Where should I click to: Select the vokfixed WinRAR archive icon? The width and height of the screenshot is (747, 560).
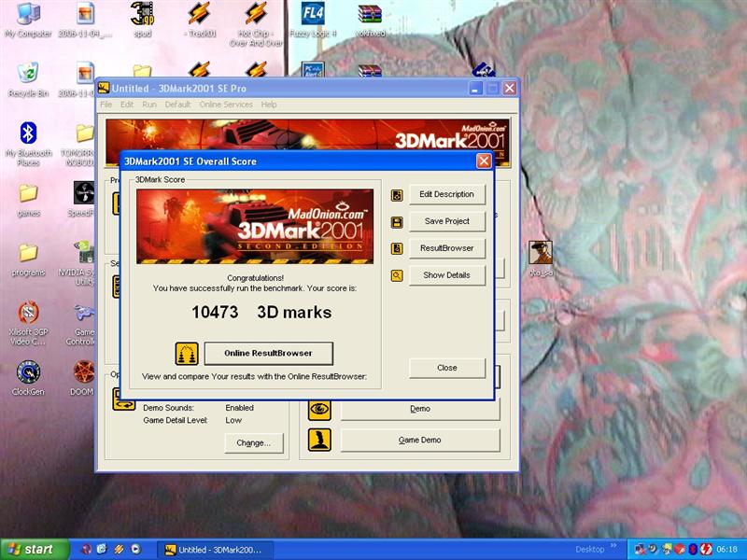tap(370, 20)
